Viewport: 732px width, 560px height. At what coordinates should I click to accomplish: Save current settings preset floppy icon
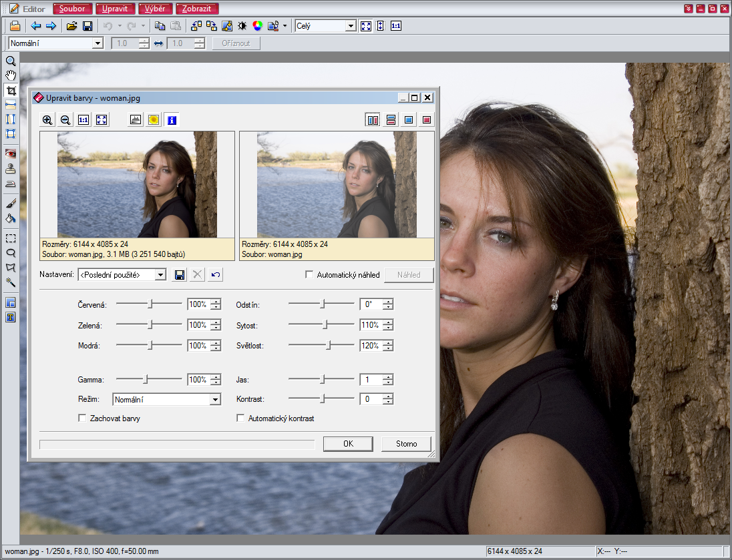tap(179, 275)
